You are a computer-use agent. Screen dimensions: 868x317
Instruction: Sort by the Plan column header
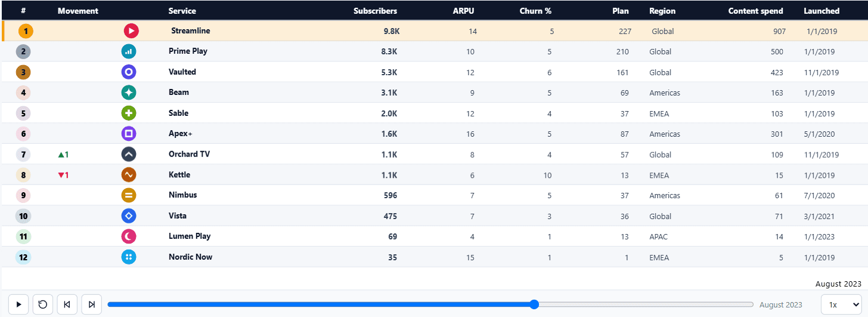point(621,11)
